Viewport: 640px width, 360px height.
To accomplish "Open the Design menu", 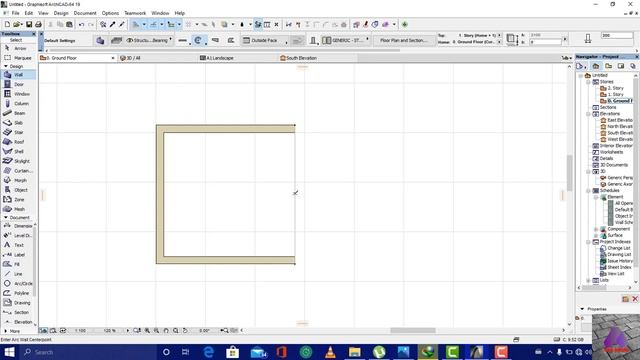I will tap(61, 13).
